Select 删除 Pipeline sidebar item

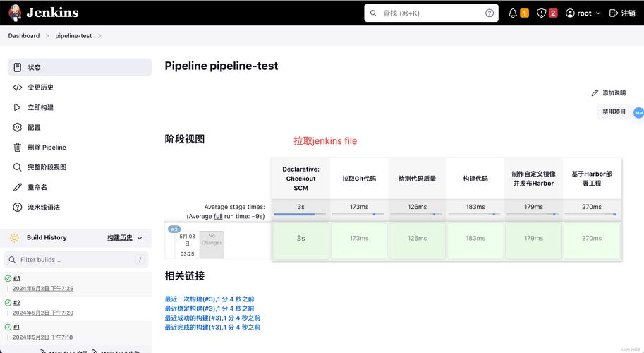tap(80, 147)
